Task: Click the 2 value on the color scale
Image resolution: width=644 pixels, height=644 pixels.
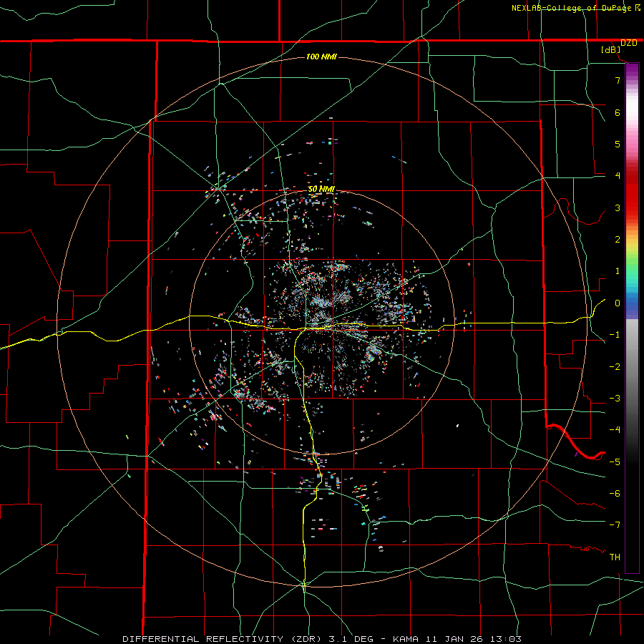Action: [x=618, y=240]
